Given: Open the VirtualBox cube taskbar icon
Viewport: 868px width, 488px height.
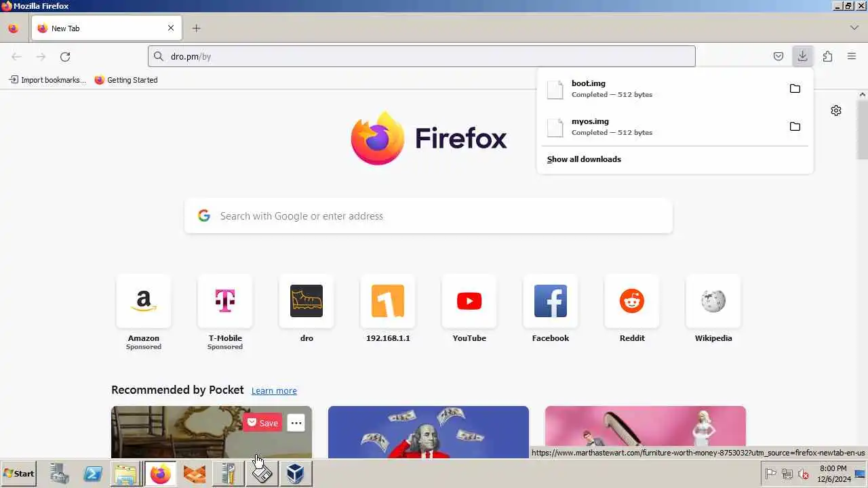Looking at the screenshot, I should (295, 474).
